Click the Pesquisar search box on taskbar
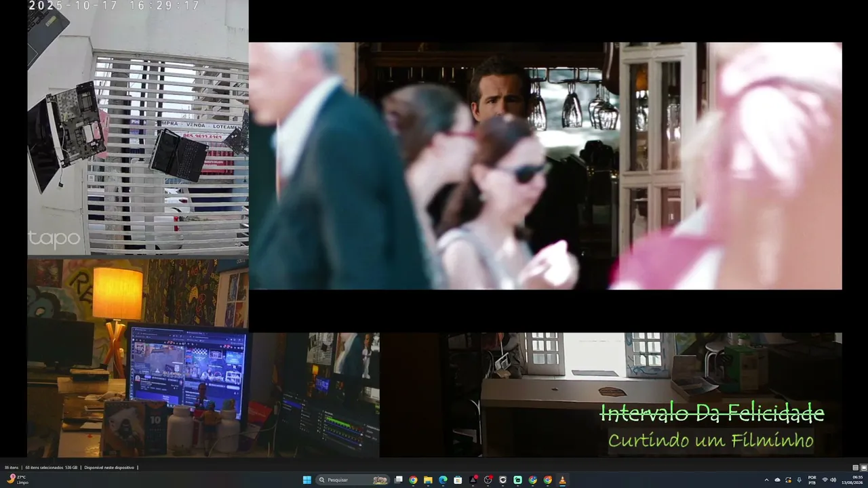Image resolution: width=868 pixels, height=488 pixels. (353, 480)
